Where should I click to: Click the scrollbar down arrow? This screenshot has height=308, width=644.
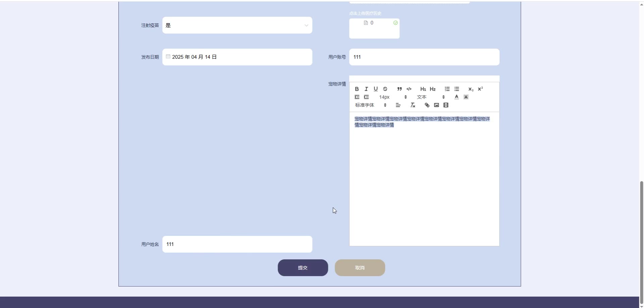point(642,306)
